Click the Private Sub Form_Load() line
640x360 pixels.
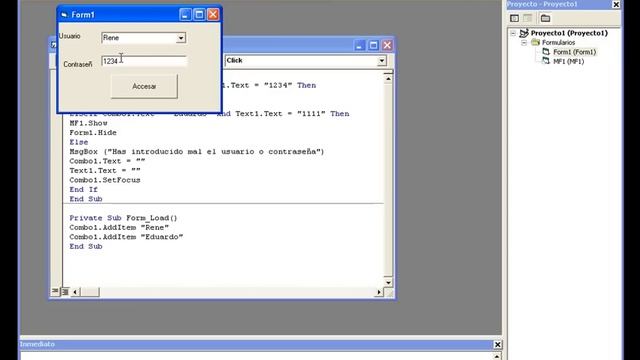[123, 218]
